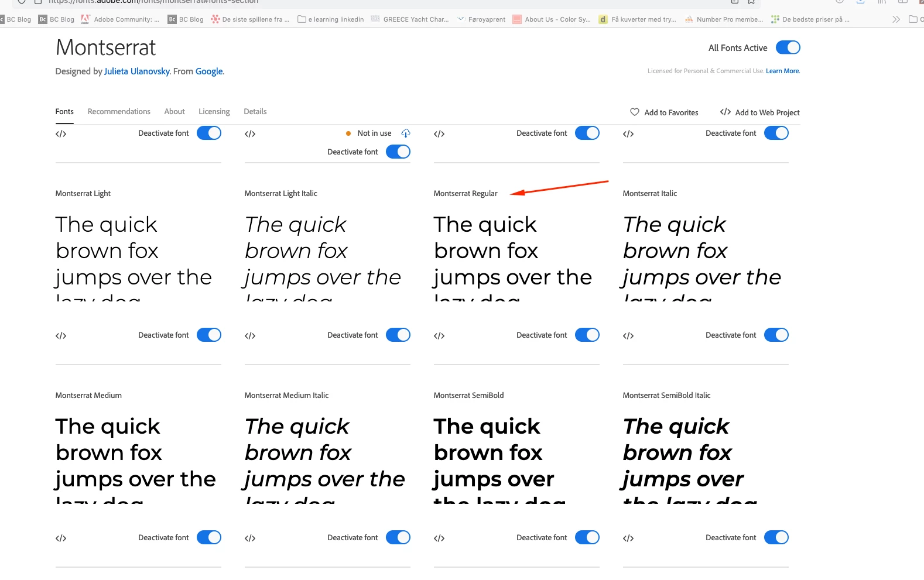
Task: Click the Montserrat Medium Italic font name
Action: [286, 395]
